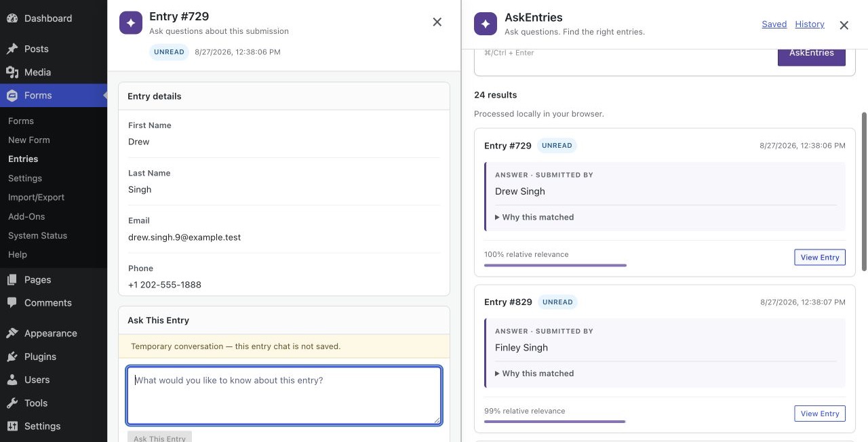Click the UNREAD badge under Entry #729 header
This screenshot has width=868, height=442.
[169, 52]
